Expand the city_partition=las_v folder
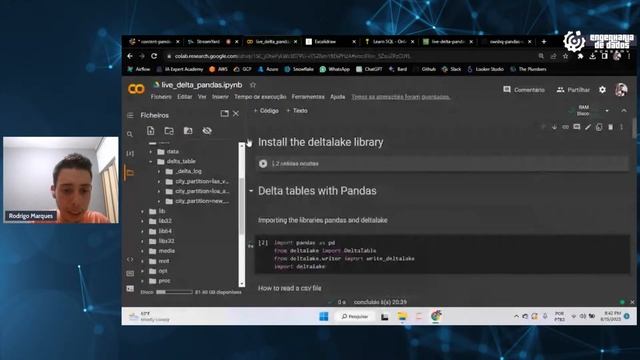The height and width of the screenshot is (360, 640). (159, 182)
